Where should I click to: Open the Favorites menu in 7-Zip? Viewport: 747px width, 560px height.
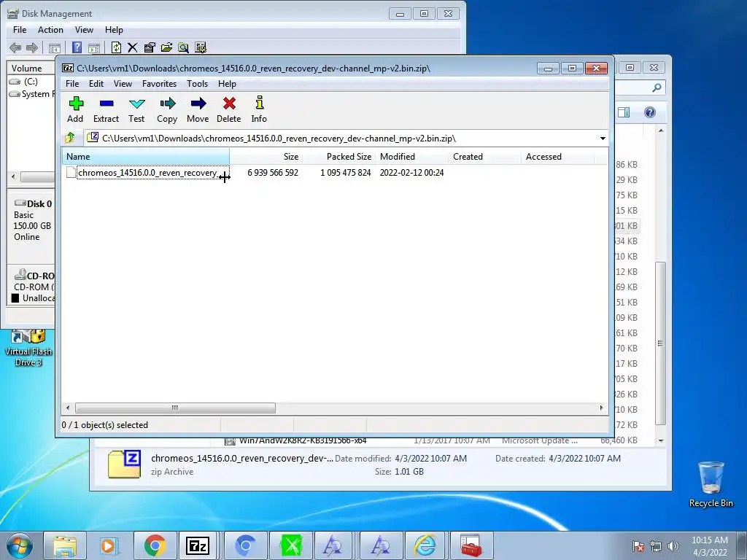point(160,84)
